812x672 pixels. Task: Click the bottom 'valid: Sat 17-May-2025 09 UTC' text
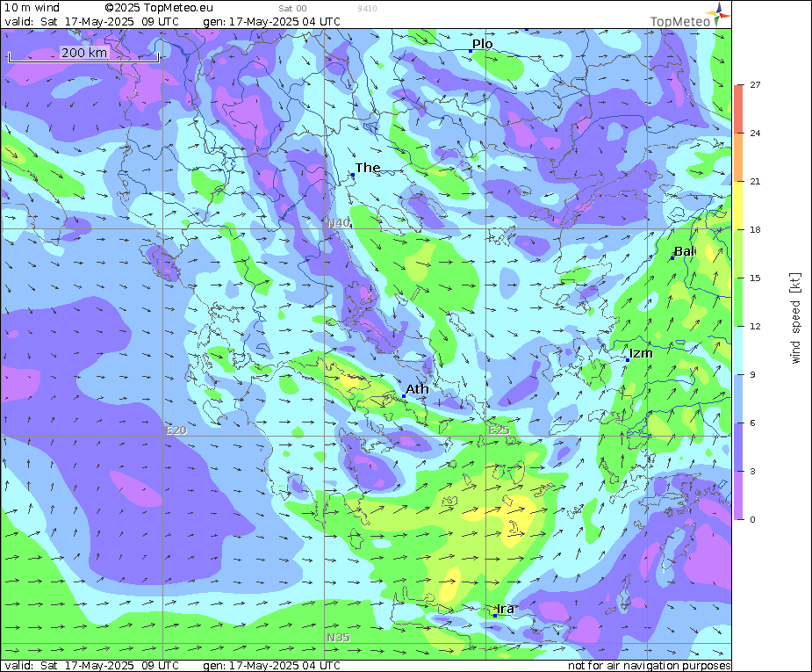91,666
